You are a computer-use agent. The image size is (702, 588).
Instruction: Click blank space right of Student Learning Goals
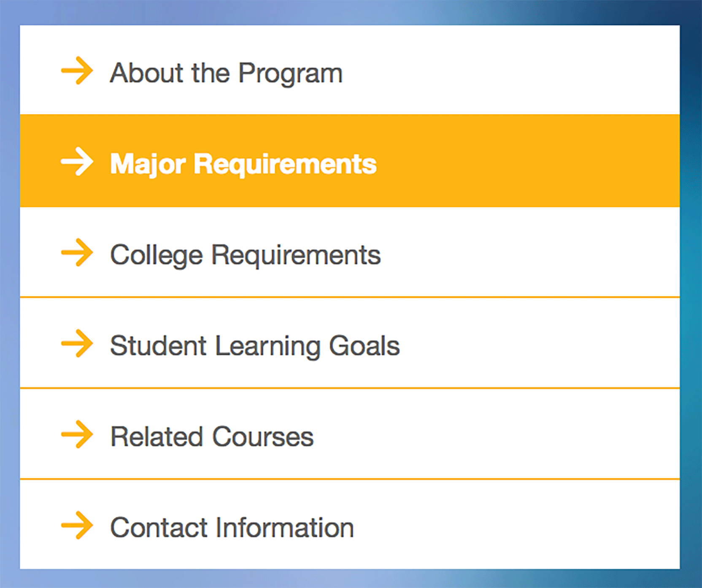click(x=540, y=343)
